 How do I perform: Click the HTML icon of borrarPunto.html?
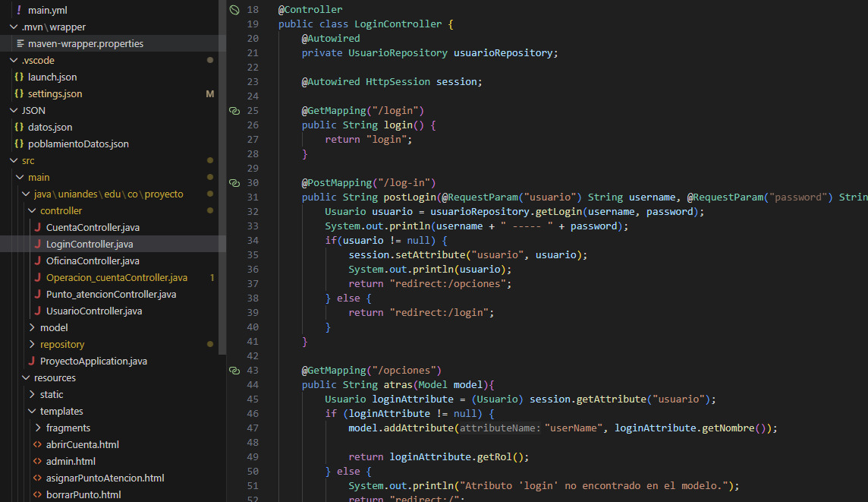point(38,494)
